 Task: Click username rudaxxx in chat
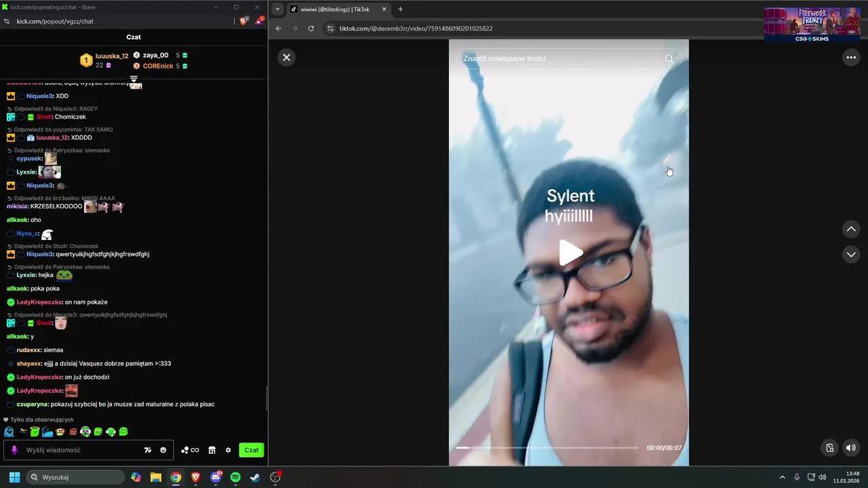coord(28,350)
